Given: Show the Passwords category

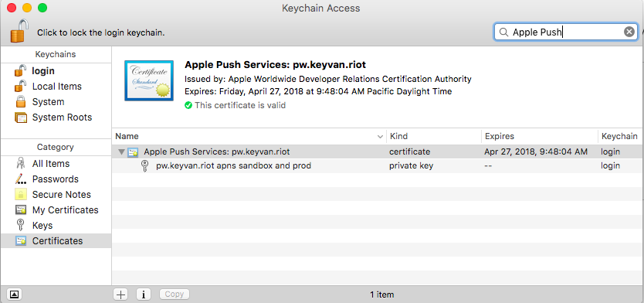Looking at the screenshot, I should (56, 179).
